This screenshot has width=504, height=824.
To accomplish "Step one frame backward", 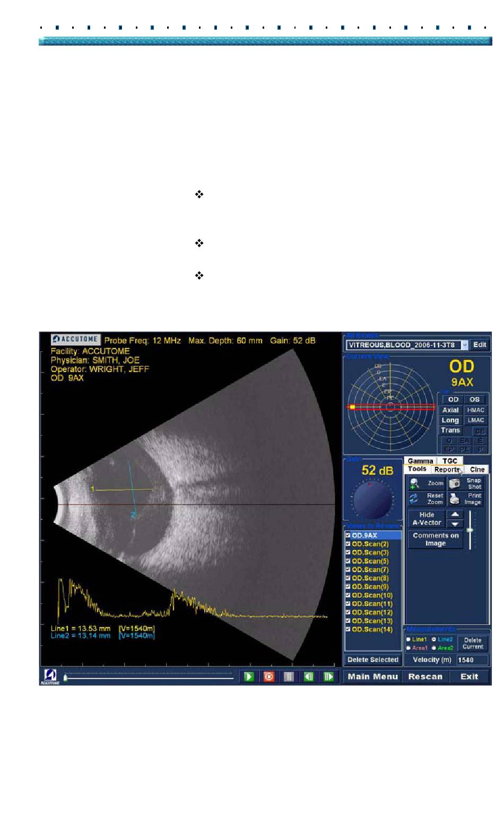I will 309,676.
